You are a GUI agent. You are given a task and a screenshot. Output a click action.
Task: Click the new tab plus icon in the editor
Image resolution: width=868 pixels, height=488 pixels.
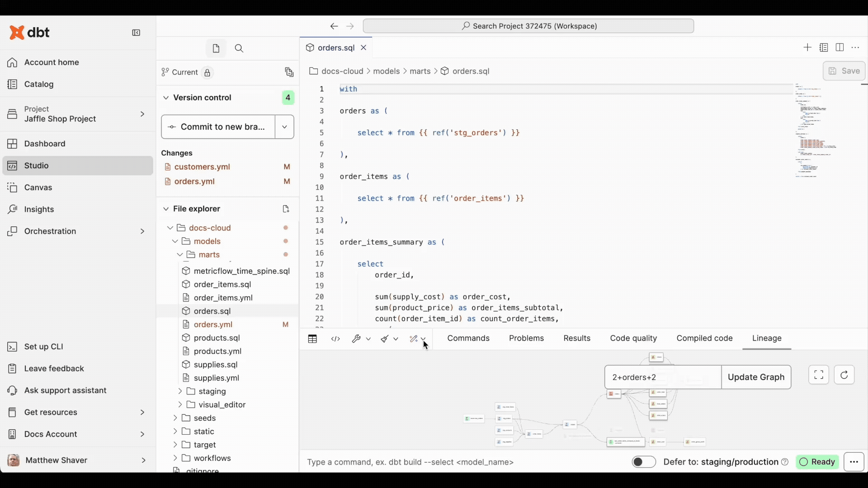click(808, 47)
